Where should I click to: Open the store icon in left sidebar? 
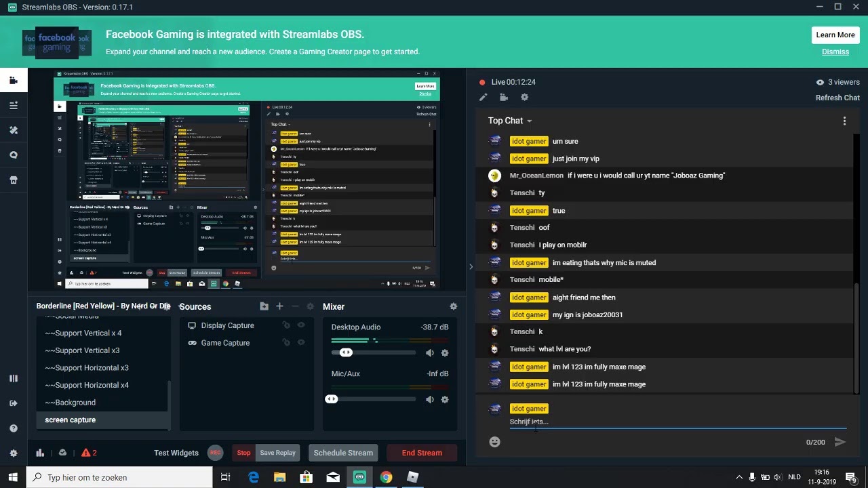point(14,180)
